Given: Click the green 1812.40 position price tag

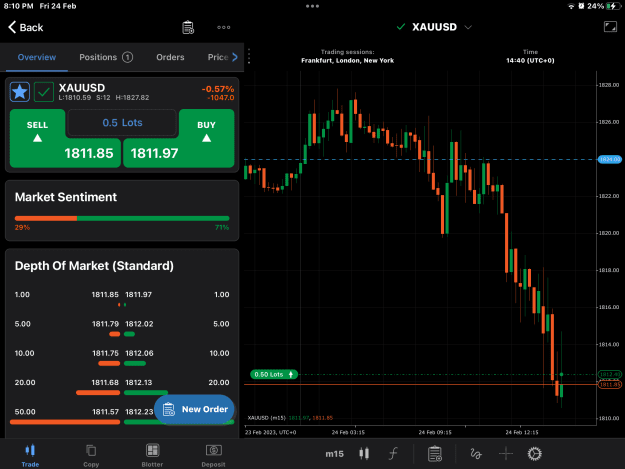Looking at the screenshot, I should coord(610,375).
